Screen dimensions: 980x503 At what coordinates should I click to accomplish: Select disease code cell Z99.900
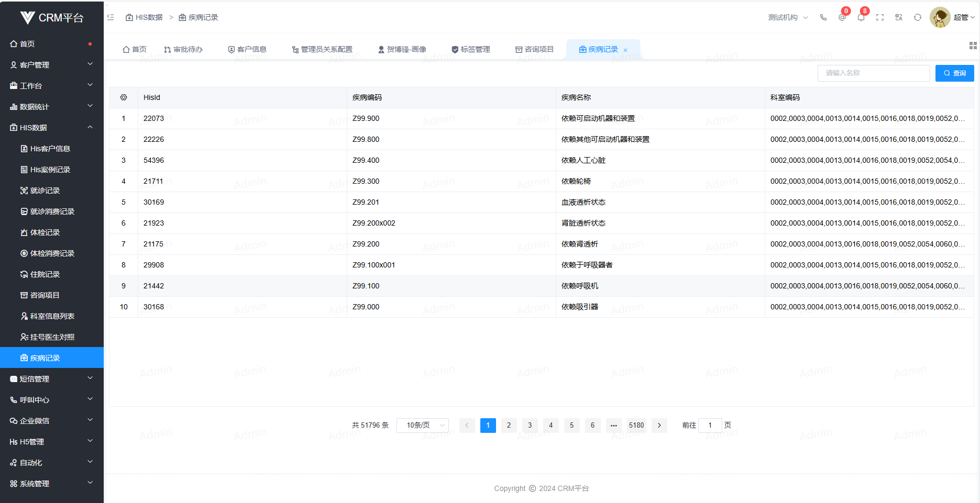[x=451, y=118]
